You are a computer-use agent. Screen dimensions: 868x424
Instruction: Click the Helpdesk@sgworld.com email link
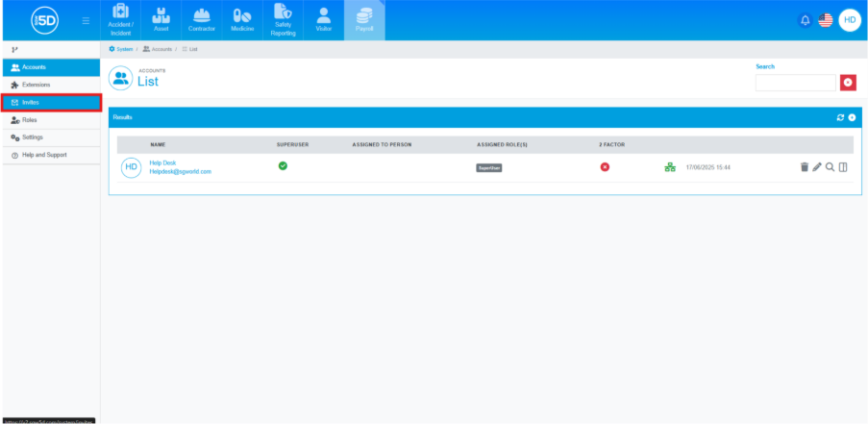pyautogui.click(x=181, y=171)
